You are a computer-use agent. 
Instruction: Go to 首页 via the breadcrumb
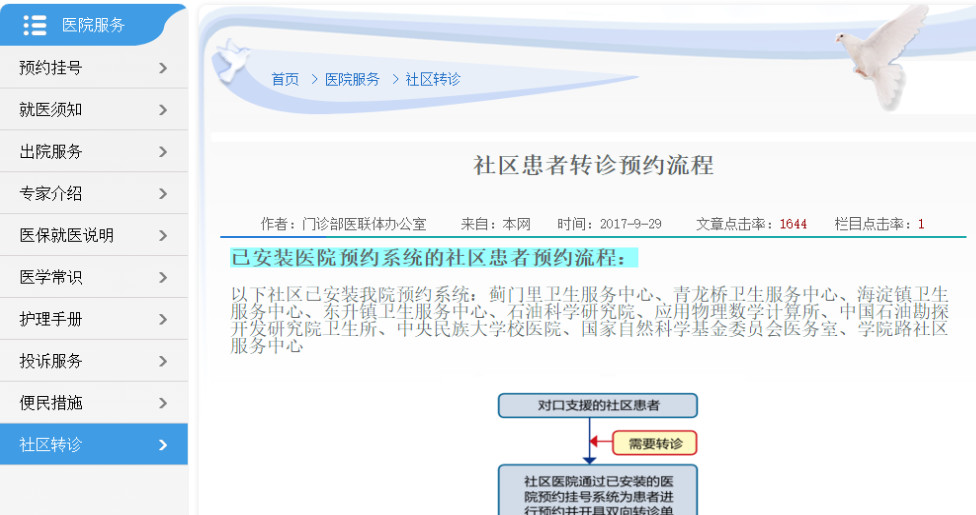coord(285,79)
